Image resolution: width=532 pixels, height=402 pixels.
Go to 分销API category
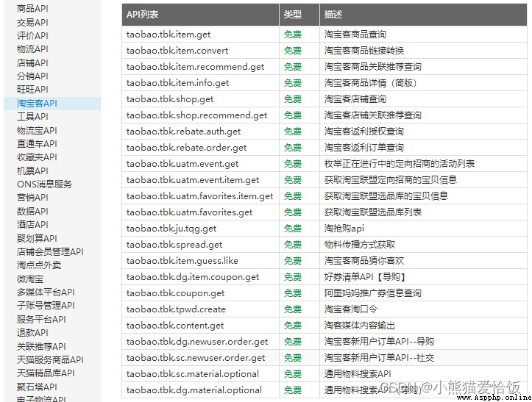[32, 76]
